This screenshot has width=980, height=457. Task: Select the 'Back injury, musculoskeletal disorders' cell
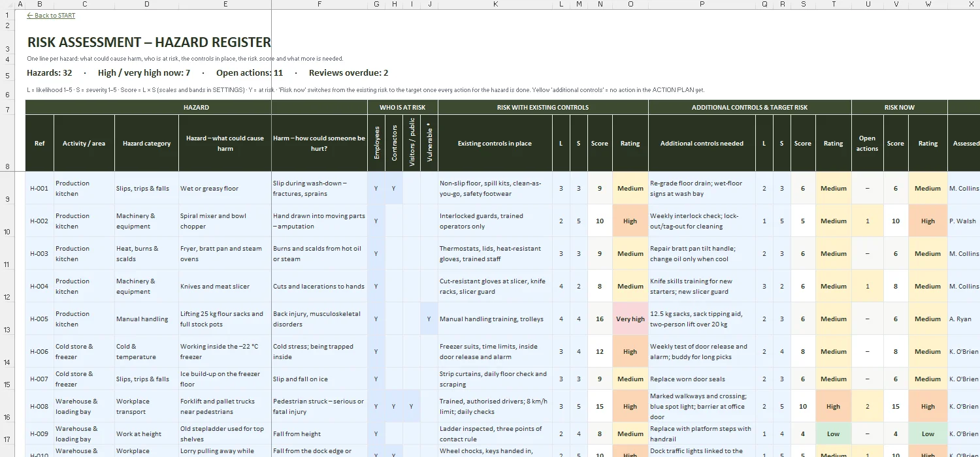coord(319,319)
